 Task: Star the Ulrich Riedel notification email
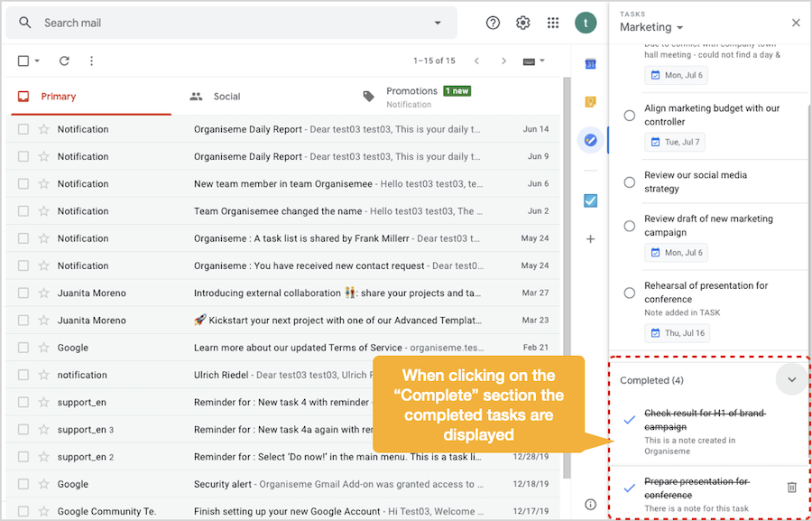point(44,375)
